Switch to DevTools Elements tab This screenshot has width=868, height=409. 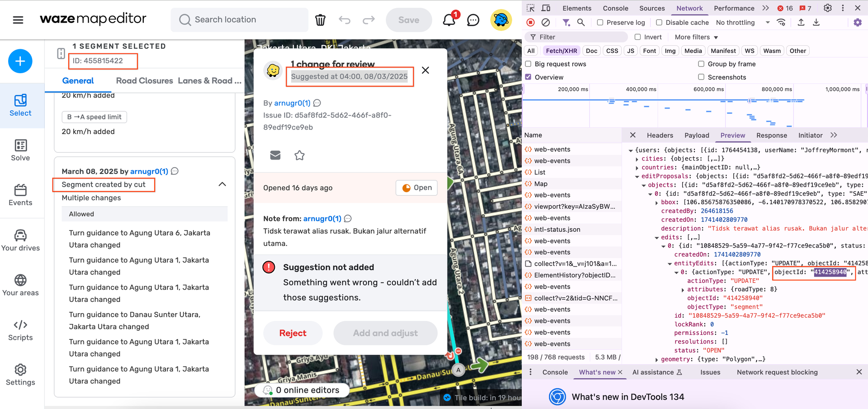tap(577, 8)
